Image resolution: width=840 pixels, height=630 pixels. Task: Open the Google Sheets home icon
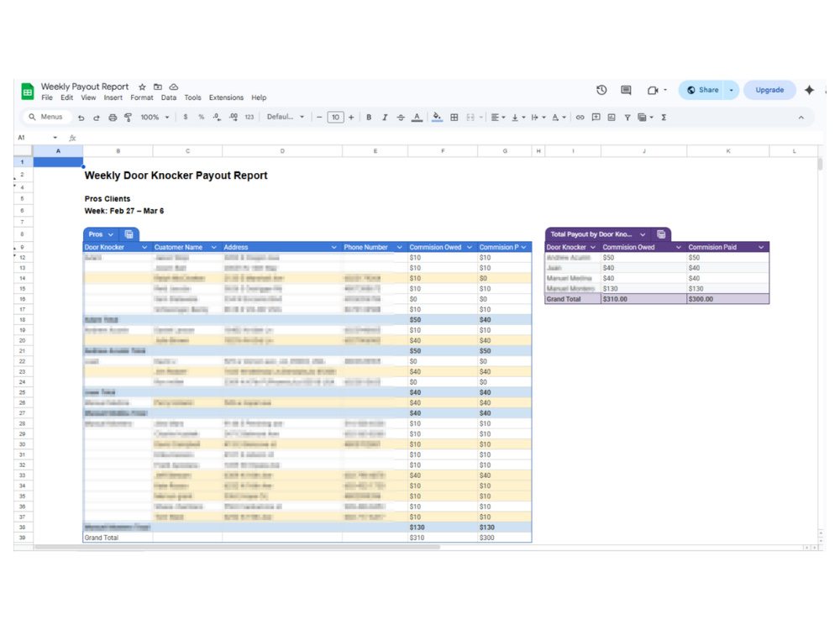pos(28,92)
